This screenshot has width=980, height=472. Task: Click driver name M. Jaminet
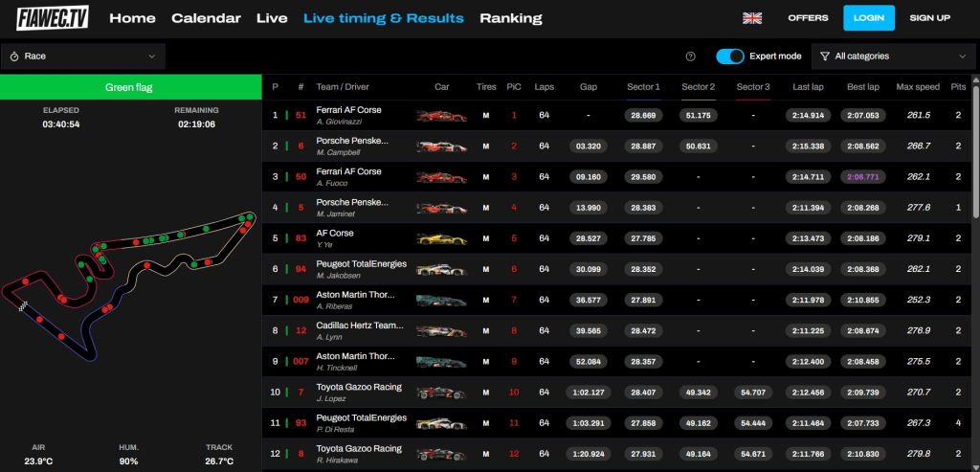(336, 214)
